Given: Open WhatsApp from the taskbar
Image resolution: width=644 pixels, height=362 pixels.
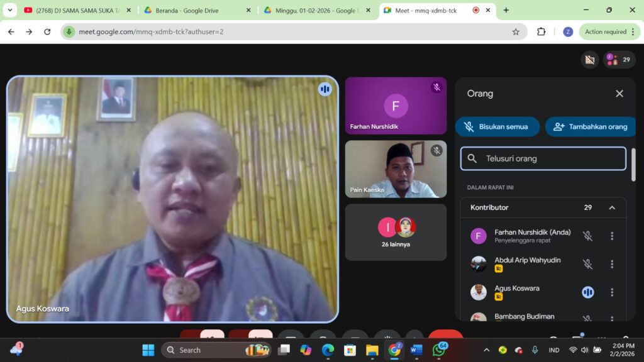Looking at the screenshot, I should (x=438, y=350).
